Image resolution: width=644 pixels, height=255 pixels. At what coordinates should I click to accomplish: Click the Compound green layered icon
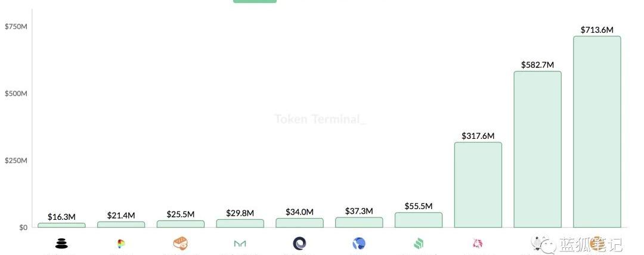click(419, 244)
